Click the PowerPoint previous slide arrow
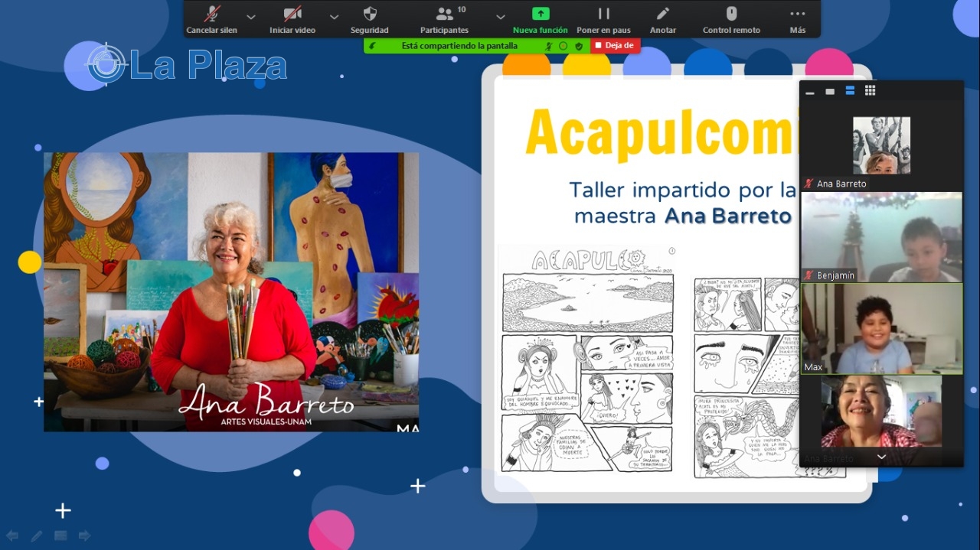This screenshot has height=550, width=980. (x=12, y=535)
